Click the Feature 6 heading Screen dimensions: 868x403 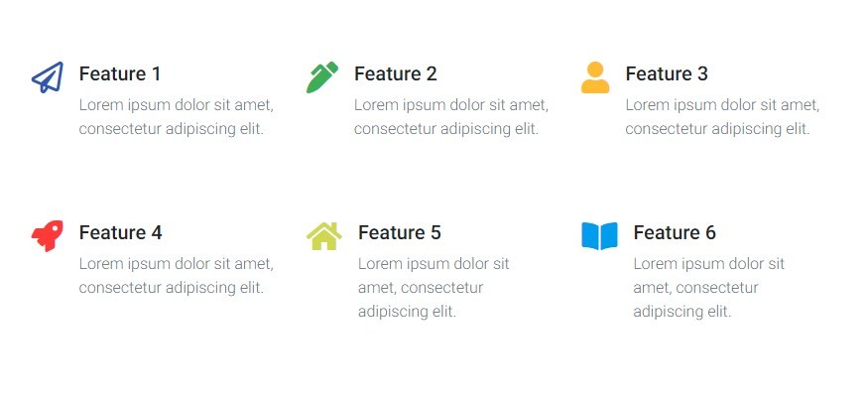point(675,232)
